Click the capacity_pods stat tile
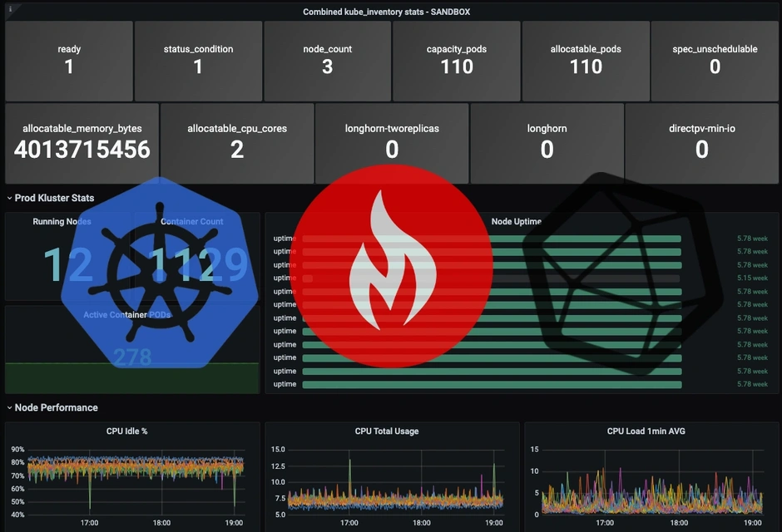The image size is (782, 532). click(457, 62)
